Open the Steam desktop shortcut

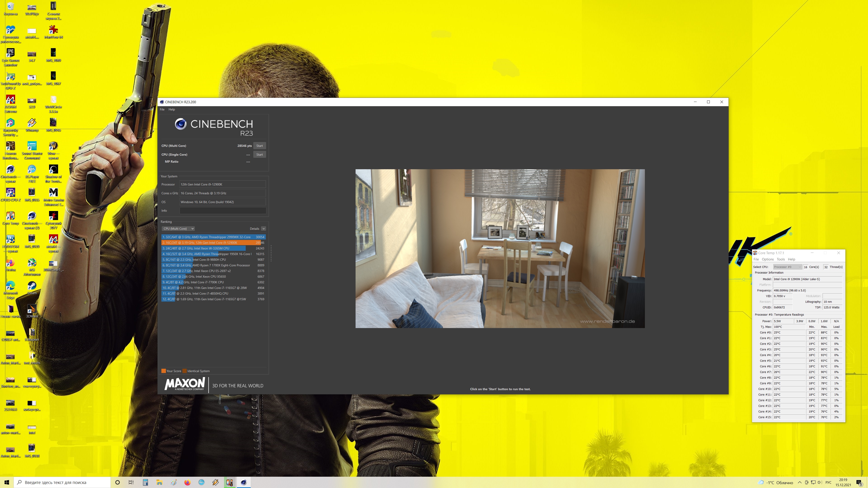(x=32, y=286)
